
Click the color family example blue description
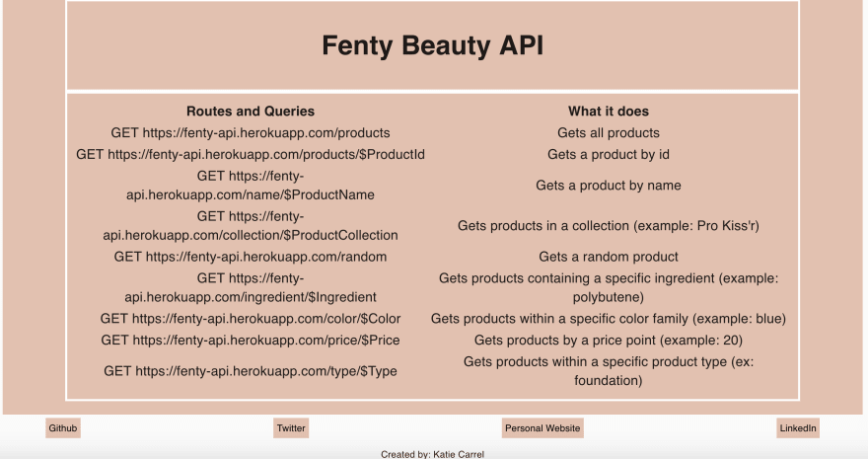tap(609, 319)
